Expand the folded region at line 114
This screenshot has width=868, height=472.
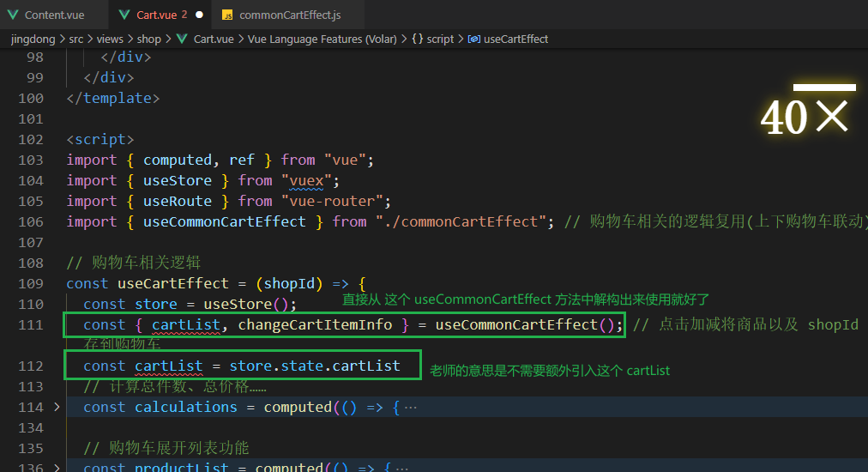57,407
